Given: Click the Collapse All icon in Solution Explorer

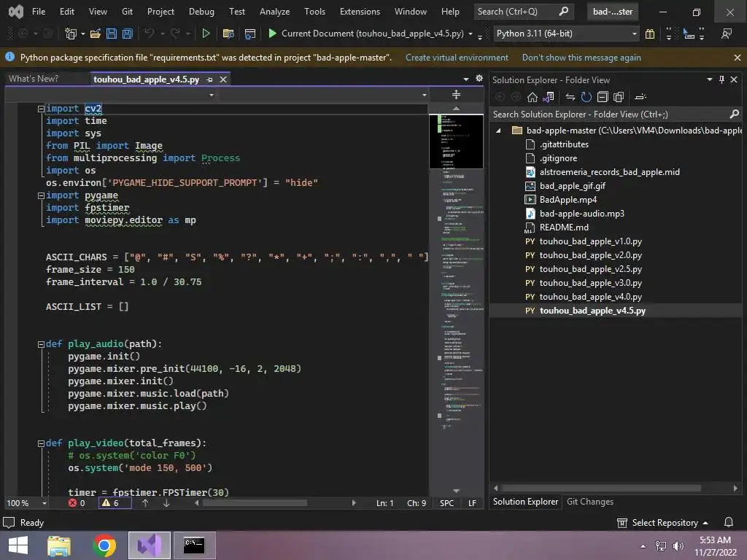Looking at the screenshot, I should 603,97.
